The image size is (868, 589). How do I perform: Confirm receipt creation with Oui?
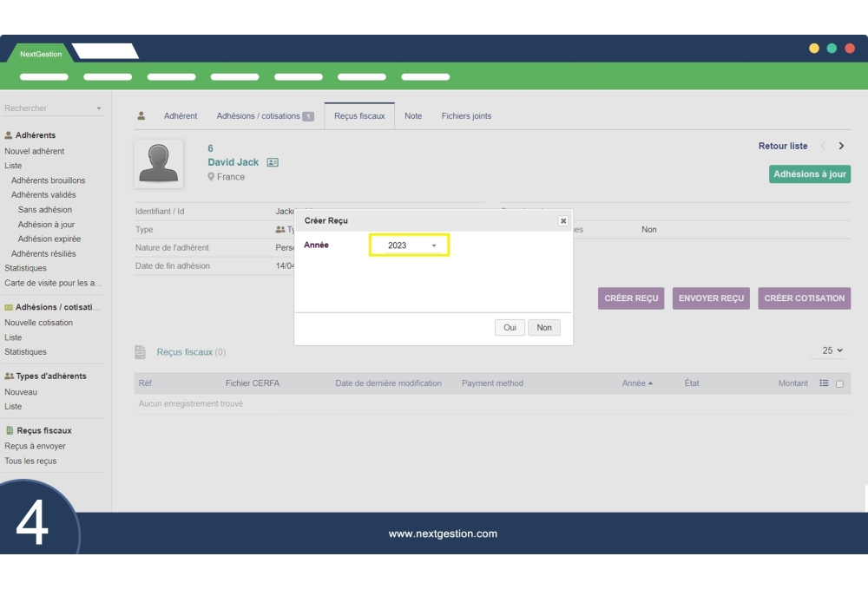[510, 328]
